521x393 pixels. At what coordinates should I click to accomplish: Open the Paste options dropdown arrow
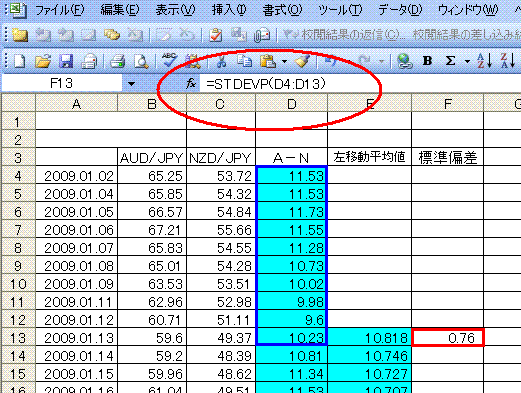[x=284, y=61]
